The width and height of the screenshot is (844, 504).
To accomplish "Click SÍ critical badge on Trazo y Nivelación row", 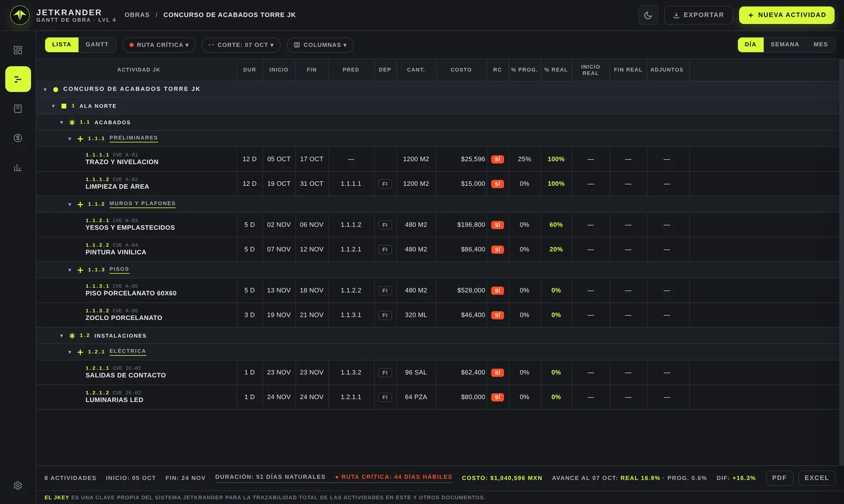I will point(498,159).
